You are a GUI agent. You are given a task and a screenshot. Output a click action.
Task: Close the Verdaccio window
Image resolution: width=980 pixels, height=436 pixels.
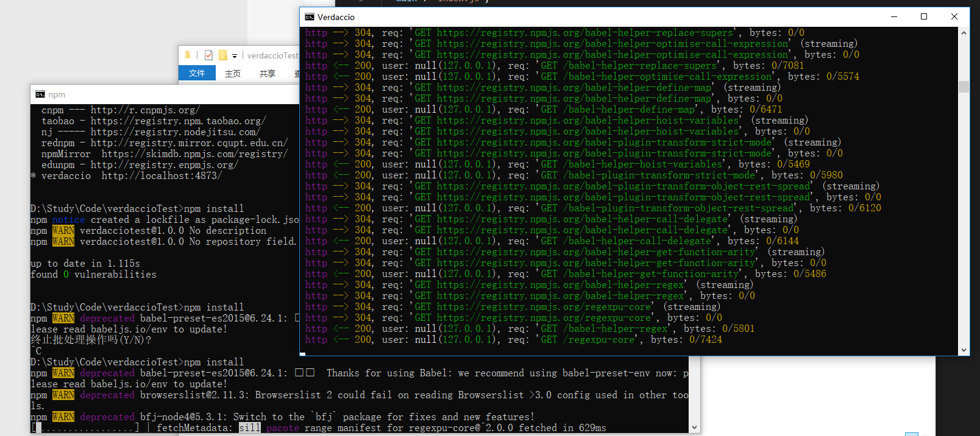[x=954, y=17]
